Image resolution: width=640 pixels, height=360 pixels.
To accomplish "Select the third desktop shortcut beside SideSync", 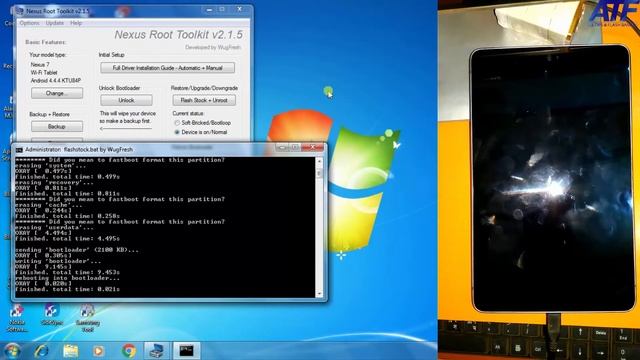I will coord(87,318).
